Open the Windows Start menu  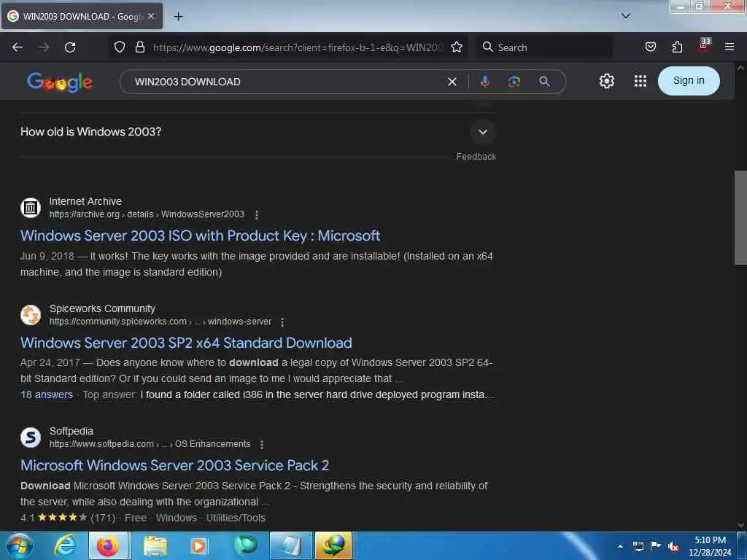pos(20,545)
